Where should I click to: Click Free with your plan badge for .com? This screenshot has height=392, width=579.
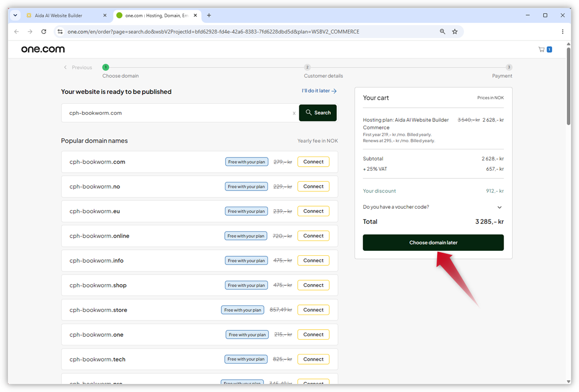point(247,162)
